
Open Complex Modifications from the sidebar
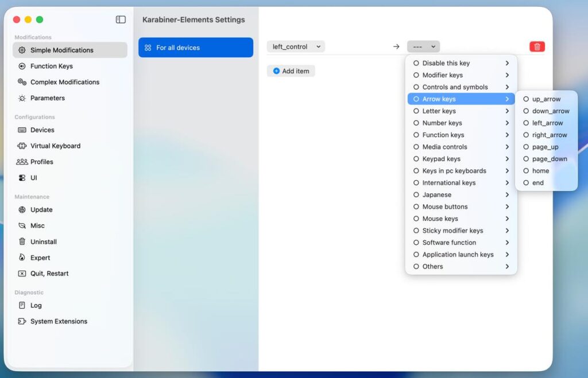64,82
